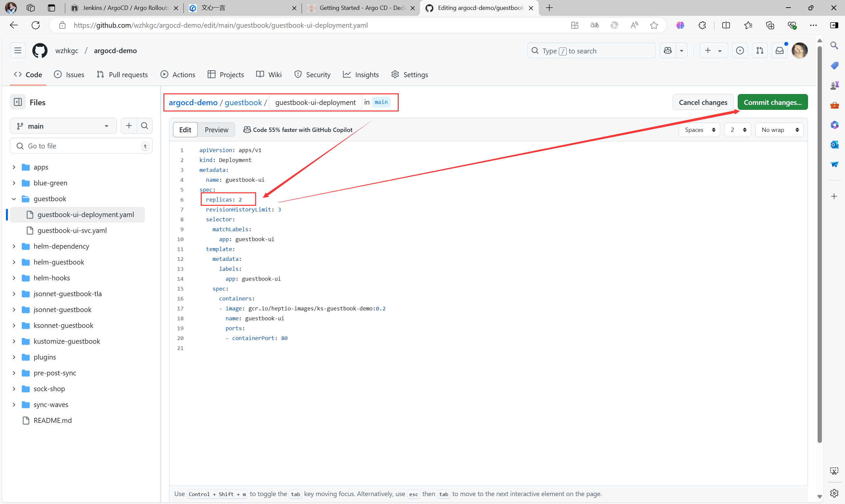Add page to favorites star icon
This screenshot has height=504, width=845.
click(x=654, y=25)
